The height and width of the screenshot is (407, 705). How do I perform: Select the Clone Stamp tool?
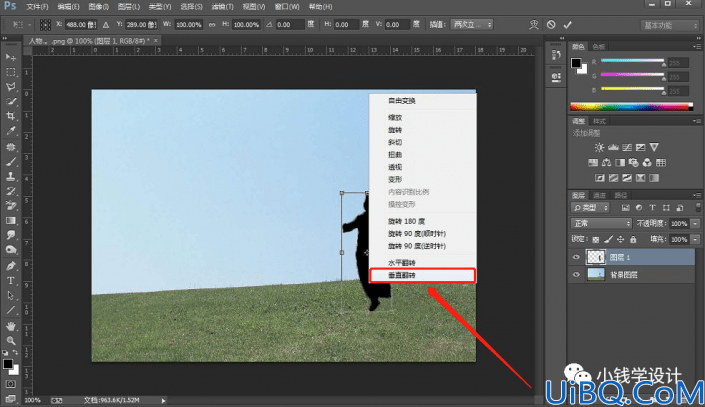[11, 177]
